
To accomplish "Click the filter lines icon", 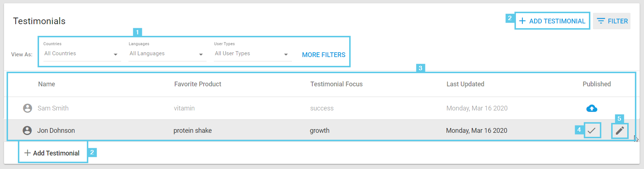I will [601, 21].
